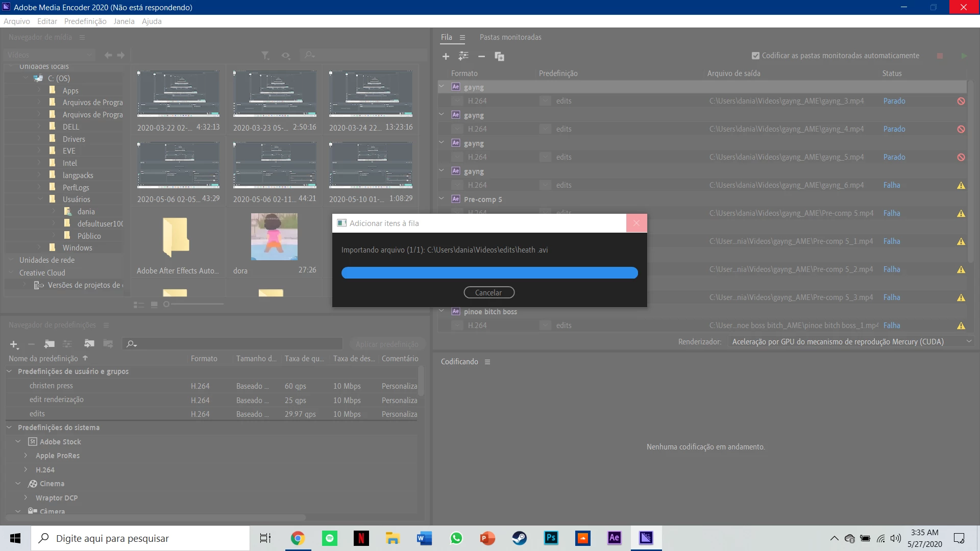This screenshot has height=551, width=980.
Task: Collapse the Predefinições do sistema group
Action: (9, 428)
